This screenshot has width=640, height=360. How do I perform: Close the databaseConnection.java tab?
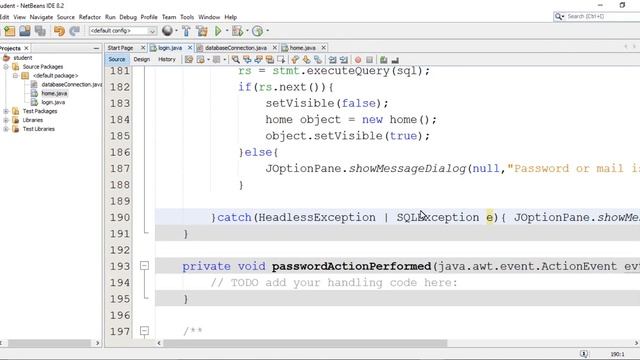[275, 48]
